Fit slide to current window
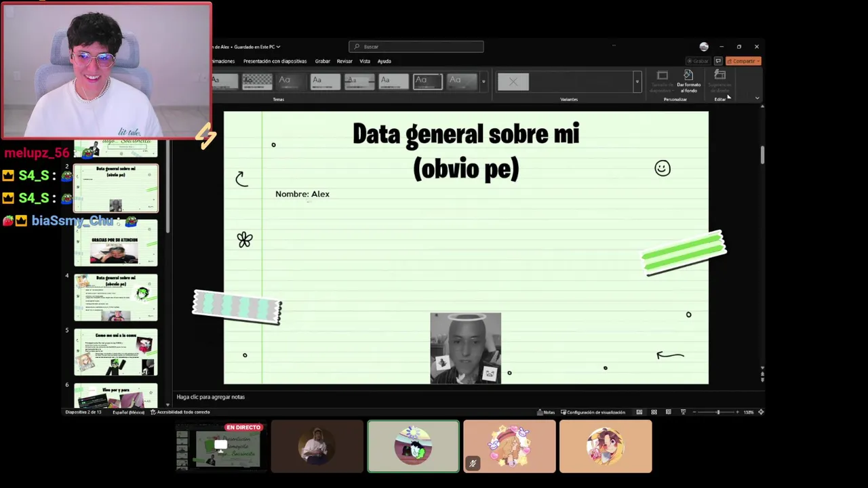The height and width of the screenshot is (488, 868). coord(761,412)
